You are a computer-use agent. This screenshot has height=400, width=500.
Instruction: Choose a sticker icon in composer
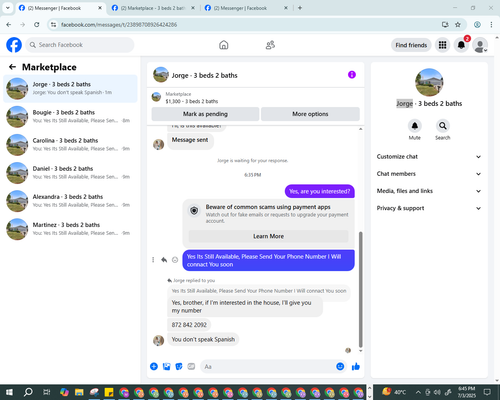pyautogui.click(x=179, y=367)
